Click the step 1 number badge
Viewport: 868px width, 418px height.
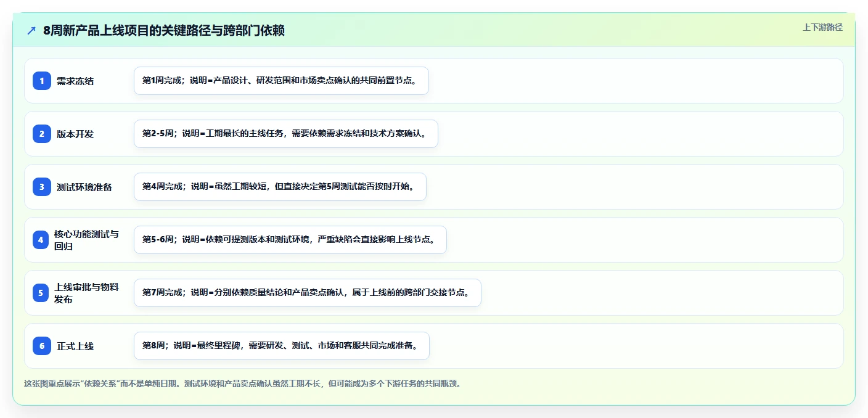coord(42,81)
